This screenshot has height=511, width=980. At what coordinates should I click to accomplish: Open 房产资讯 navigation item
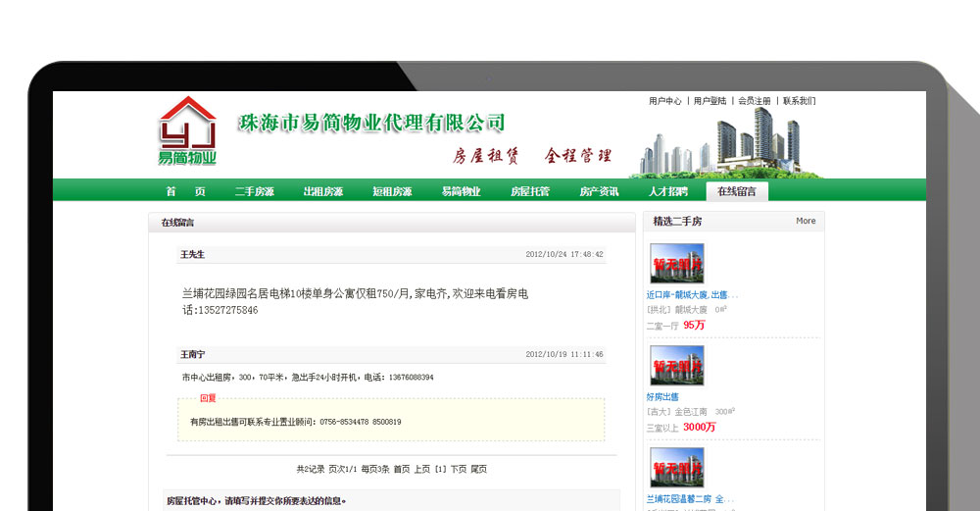click(x=599, y=191)
